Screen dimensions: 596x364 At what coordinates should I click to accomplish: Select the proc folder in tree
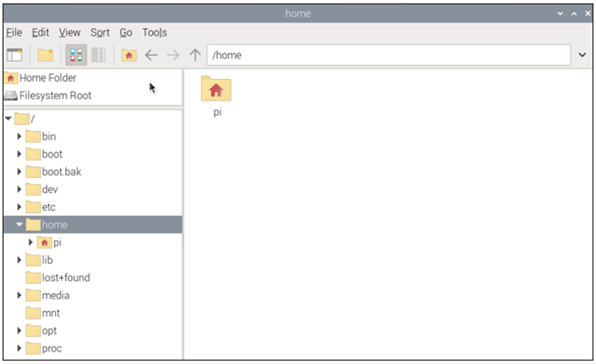43,348
